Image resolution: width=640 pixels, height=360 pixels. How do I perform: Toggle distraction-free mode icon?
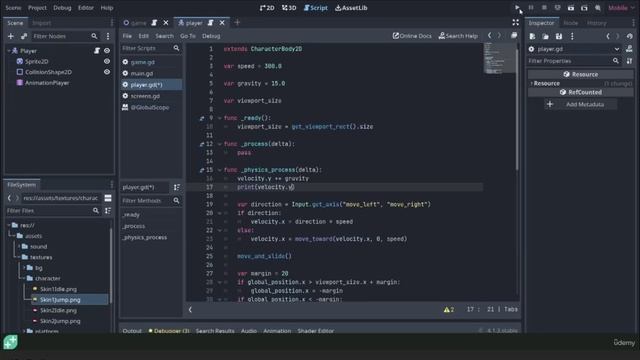tap(516, 22)
